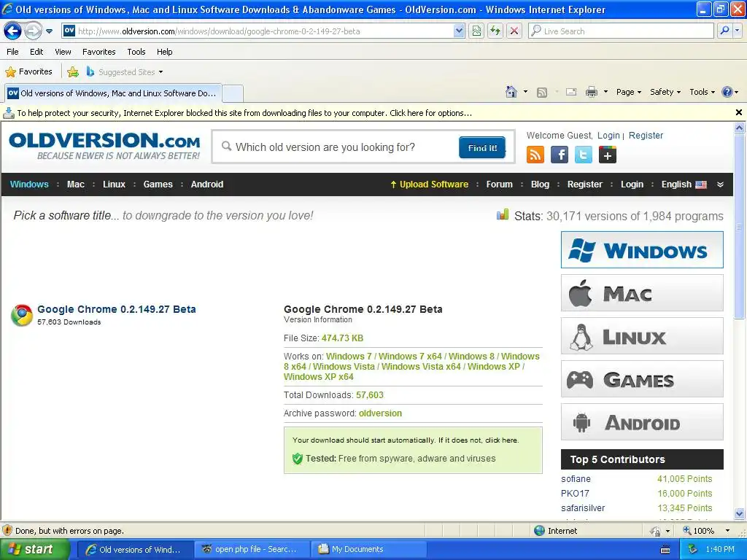Image resolution: width=747 pixels, height=560 pixels.
Task: Open the Tools menu in menu bar
Action: pos(136,52)
